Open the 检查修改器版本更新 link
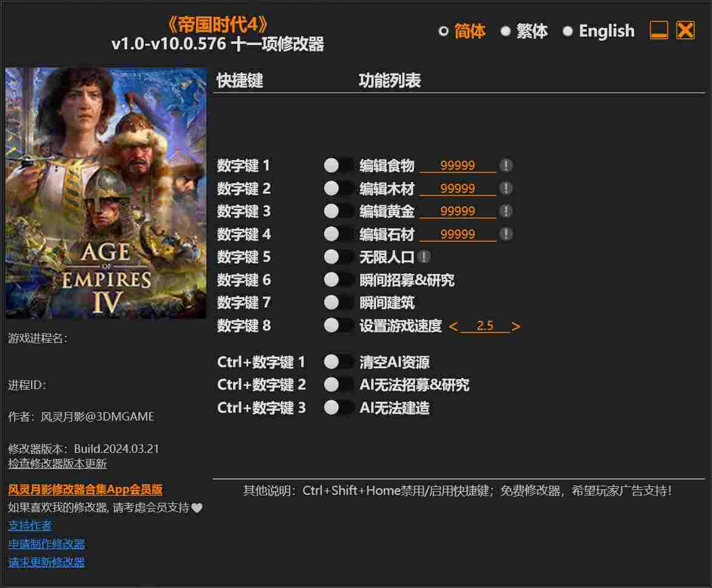 coord(57,464)
